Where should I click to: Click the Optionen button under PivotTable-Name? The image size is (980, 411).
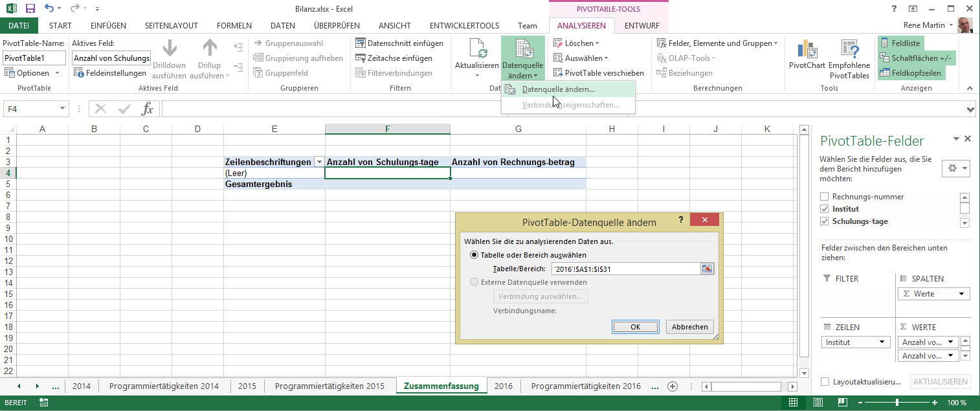(32, 73)
